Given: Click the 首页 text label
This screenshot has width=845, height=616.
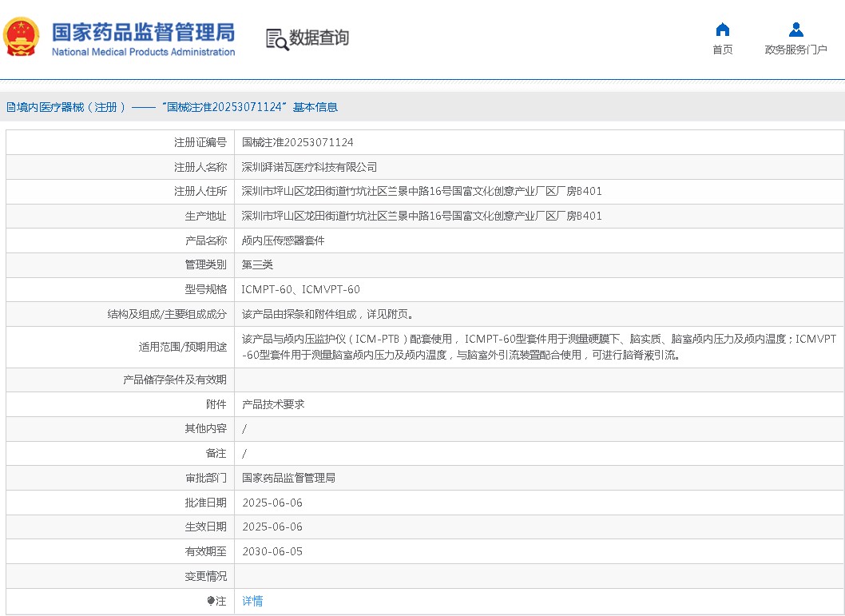Looking at the screenshot, I should click(x=723, y=50).
